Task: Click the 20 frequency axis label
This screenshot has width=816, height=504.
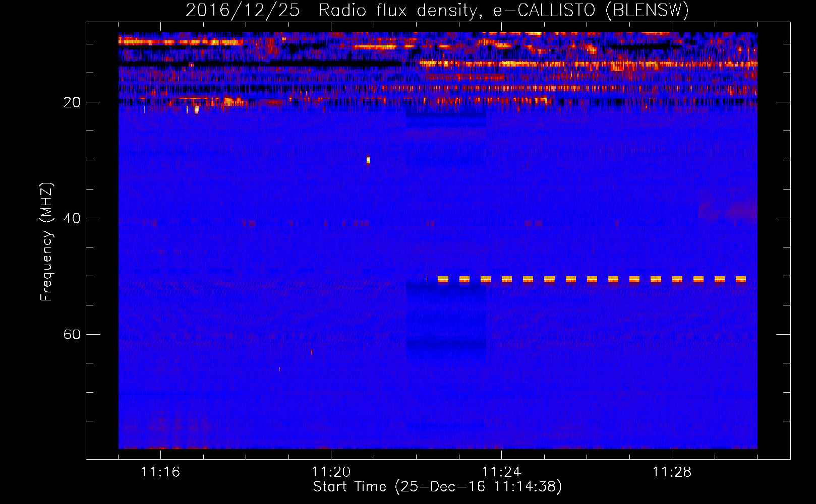Action: point(72,102)
